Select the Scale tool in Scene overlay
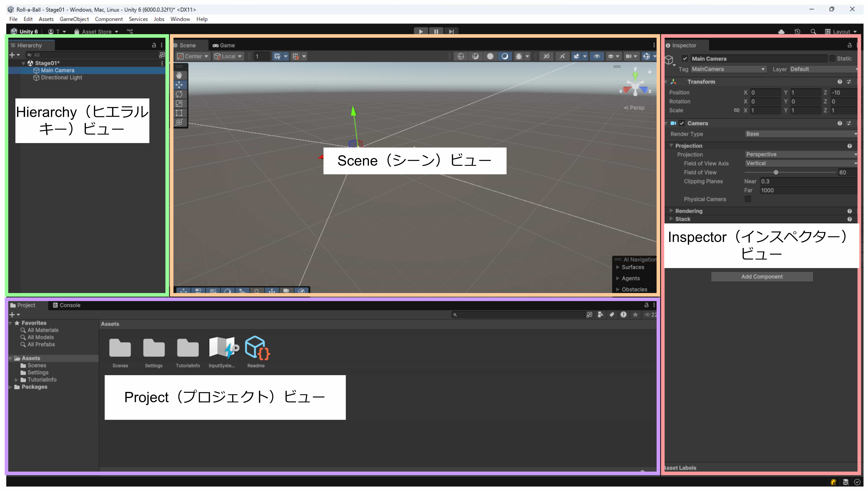This screenshot has width=868, height=491. [x=179, y=104]
